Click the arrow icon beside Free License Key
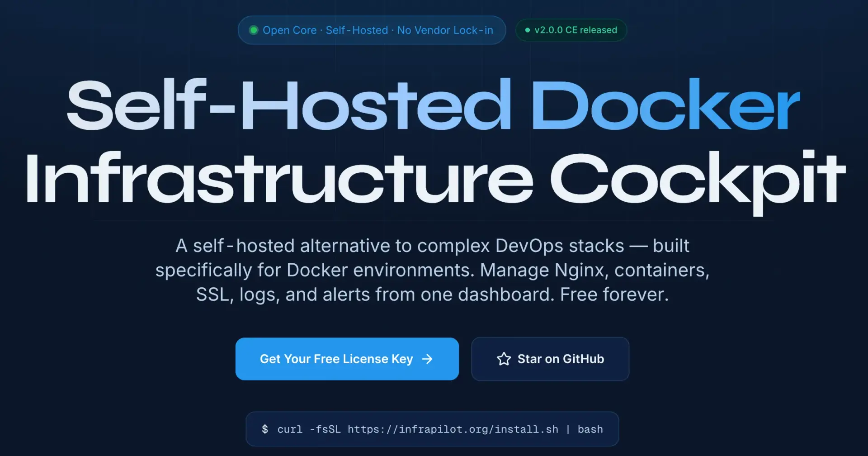This screenshot has height=456, width=868. [x=427, y=359]
